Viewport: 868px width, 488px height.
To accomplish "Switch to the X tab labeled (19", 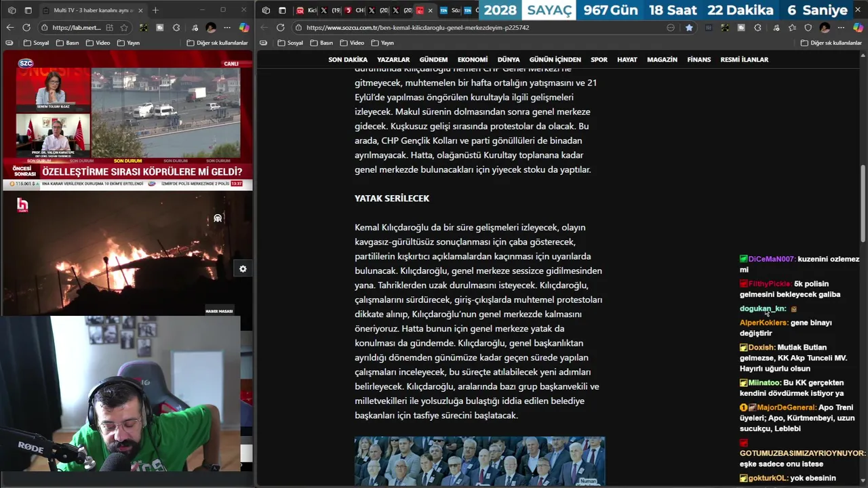I will (330, 10).
